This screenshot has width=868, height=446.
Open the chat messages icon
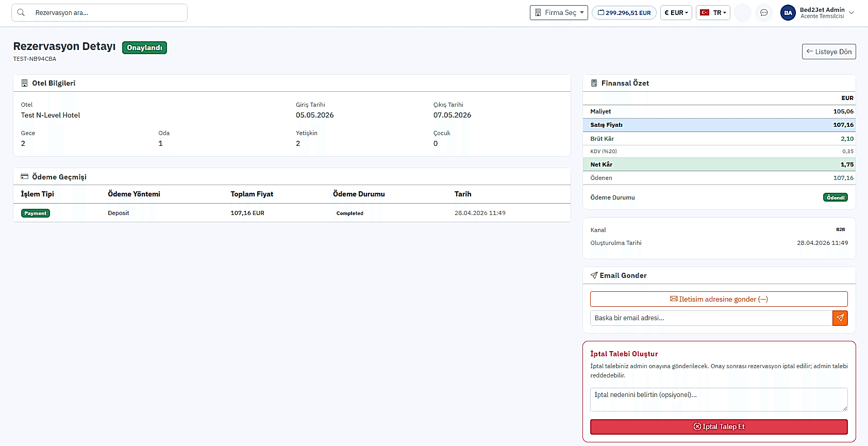click(x=764, y=12)
